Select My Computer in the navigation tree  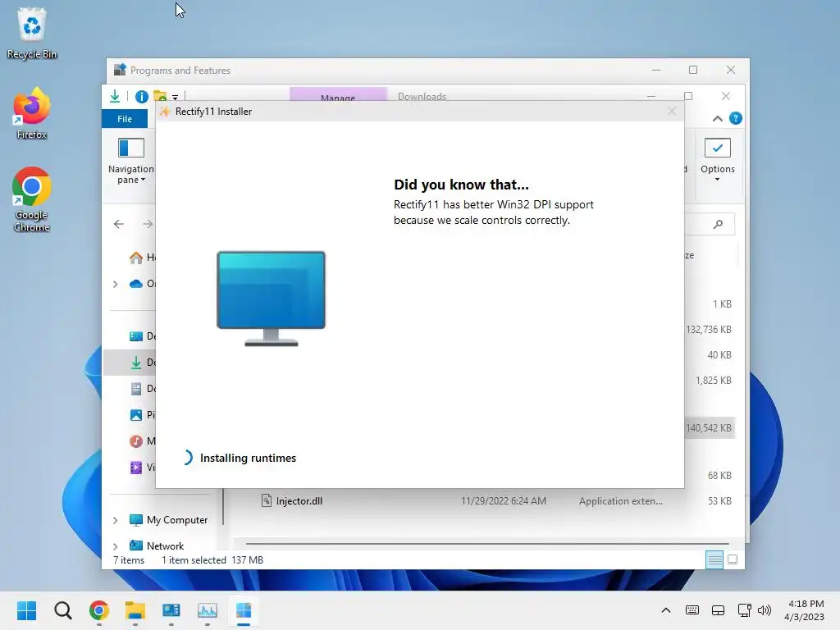pyautogui.click(x=168, y=519)
